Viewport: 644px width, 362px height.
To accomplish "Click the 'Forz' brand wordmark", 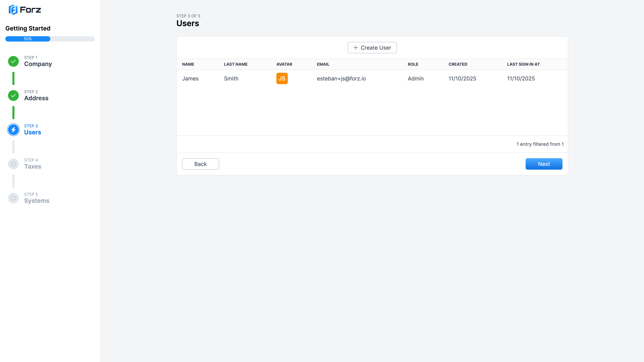I will coord(30,10).
